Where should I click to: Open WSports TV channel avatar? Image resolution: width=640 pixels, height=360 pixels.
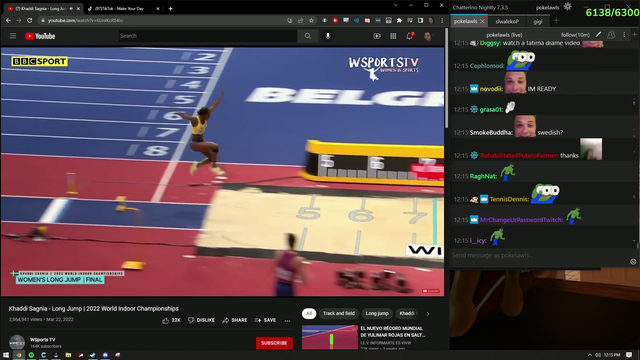pyautogui.click(x=17, y=342)
